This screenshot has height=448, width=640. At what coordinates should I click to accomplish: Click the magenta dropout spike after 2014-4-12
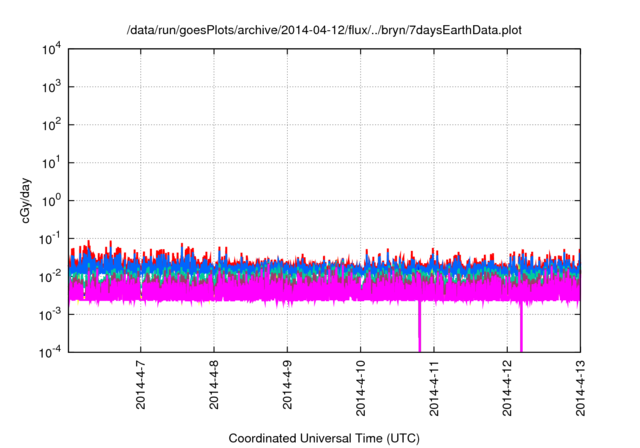[521, 326]
